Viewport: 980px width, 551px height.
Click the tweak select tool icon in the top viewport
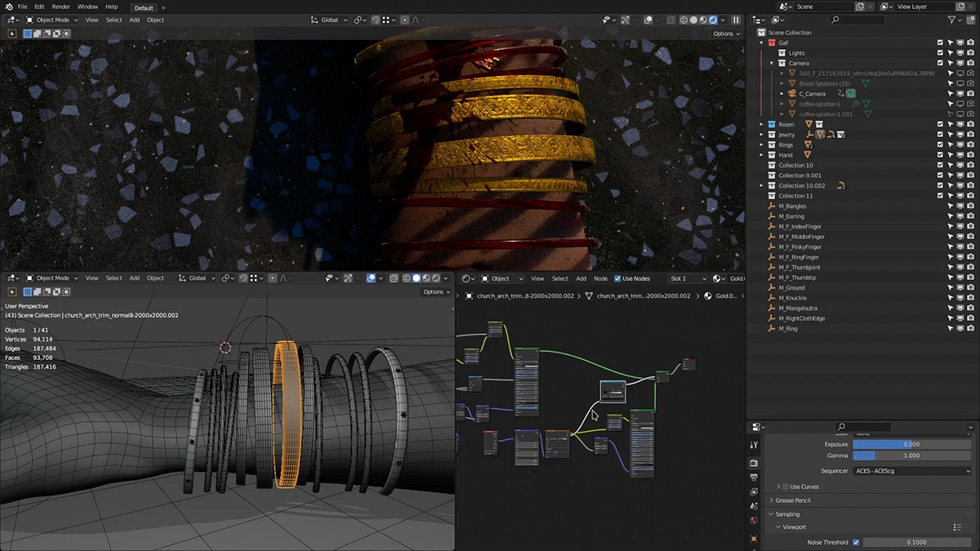point(12,33)
